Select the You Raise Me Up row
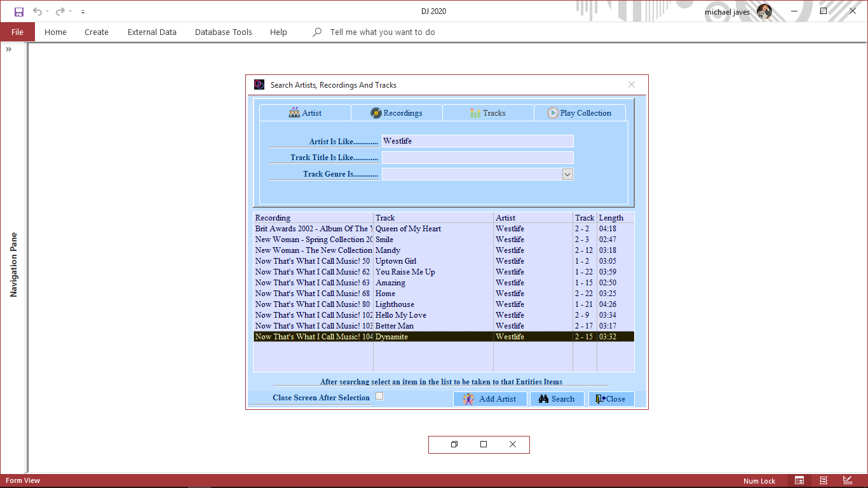868x488 pixels. [444, 272]
